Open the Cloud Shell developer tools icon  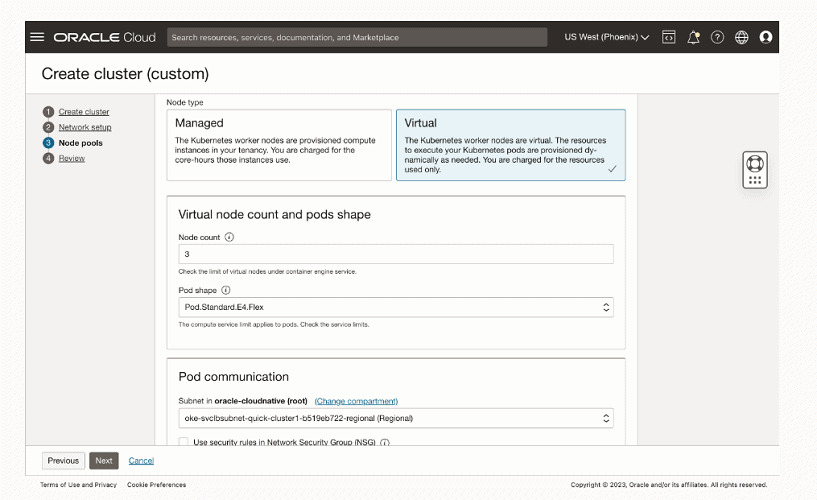(x=669, y=37)
